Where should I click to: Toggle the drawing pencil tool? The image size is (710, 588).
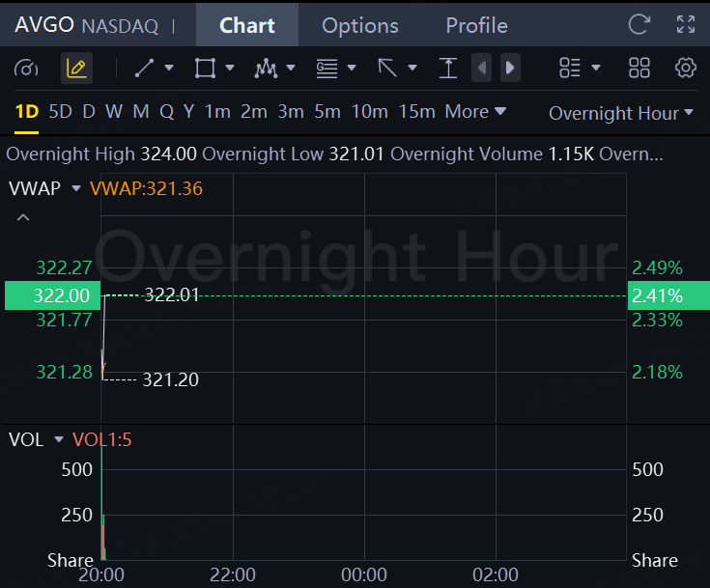pyautogui.click(x=76, y=68)
